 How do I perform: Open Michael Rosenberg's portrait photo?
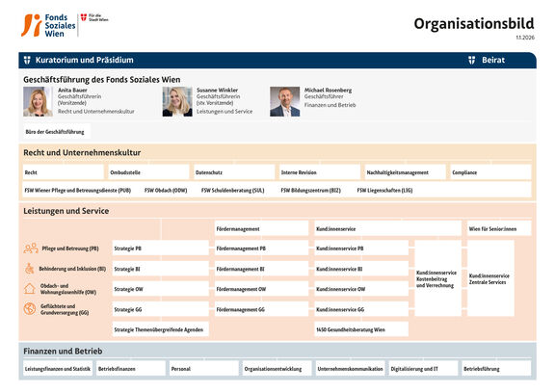[x=285, y=102]
